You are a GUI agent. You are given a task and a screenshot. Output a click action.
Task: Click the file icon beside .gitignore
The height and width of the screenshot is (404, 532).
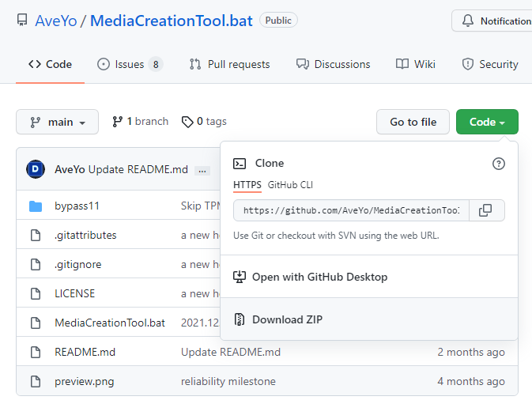click(36, 264)
